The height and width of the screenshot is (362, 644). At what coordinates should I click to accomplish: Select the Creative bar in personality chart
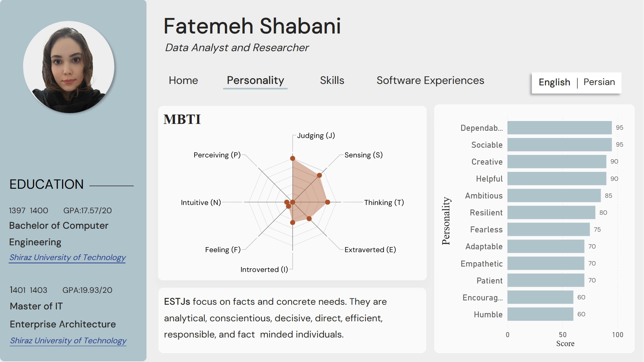[x=557, y=162]
